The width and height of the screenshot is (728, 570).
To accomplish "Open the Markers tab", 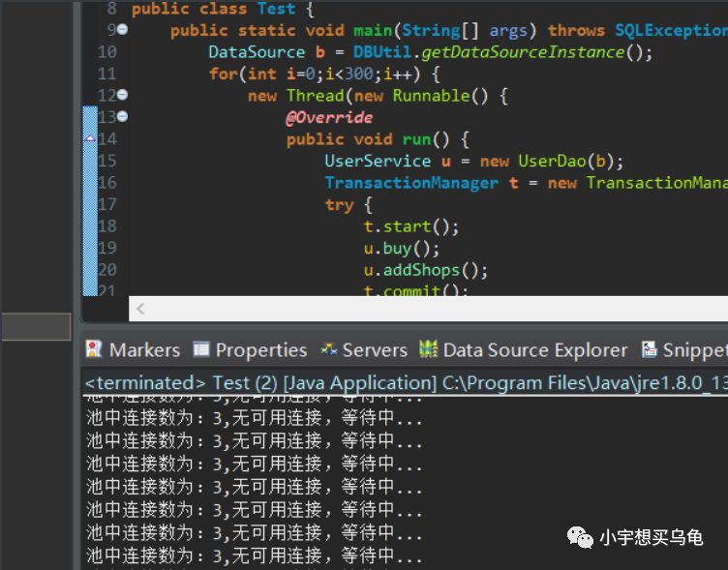I will click(133, 350).
